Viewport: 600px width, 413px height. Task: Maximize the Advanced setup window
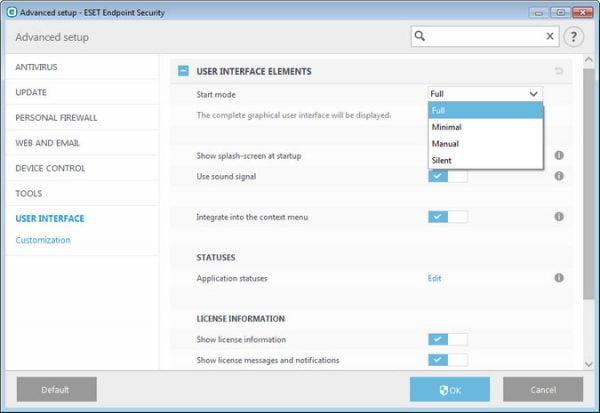tap(560, 13)
